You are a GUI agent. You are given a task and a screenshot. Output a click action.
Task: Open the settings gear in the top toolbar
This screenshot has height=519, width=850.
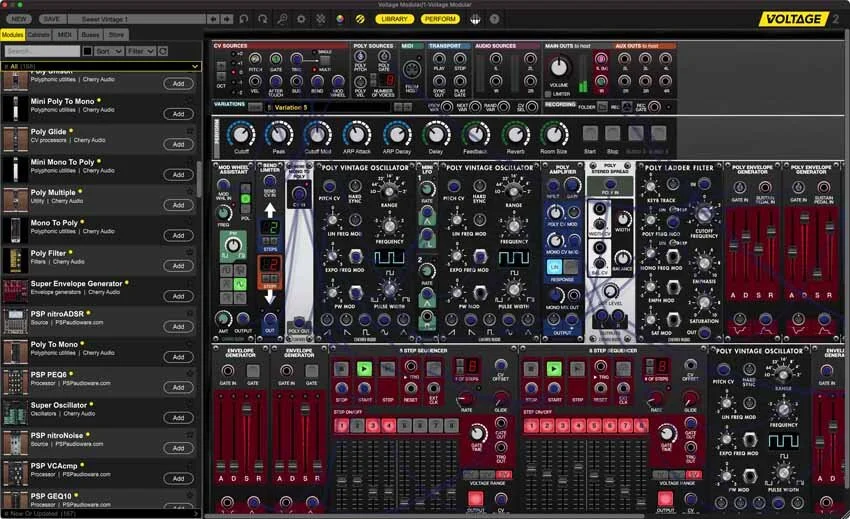point(301,19)
